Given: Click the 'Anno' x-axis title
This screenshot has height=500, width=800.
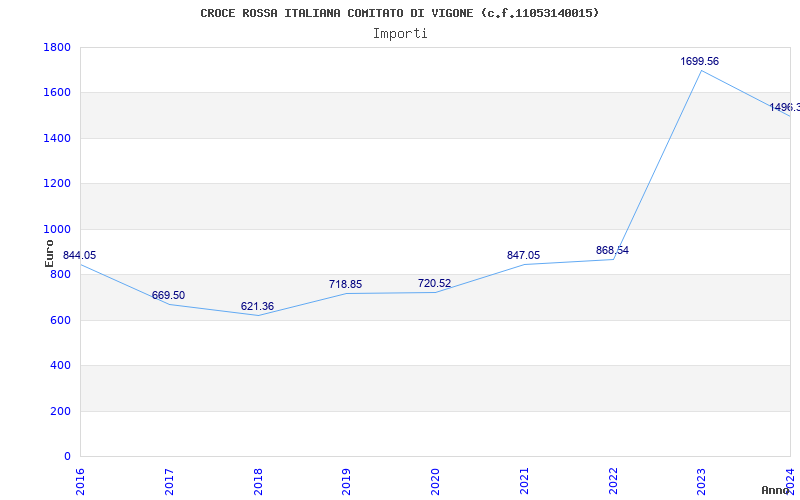Looking at the screenshot, I should [x=776, y=490].
